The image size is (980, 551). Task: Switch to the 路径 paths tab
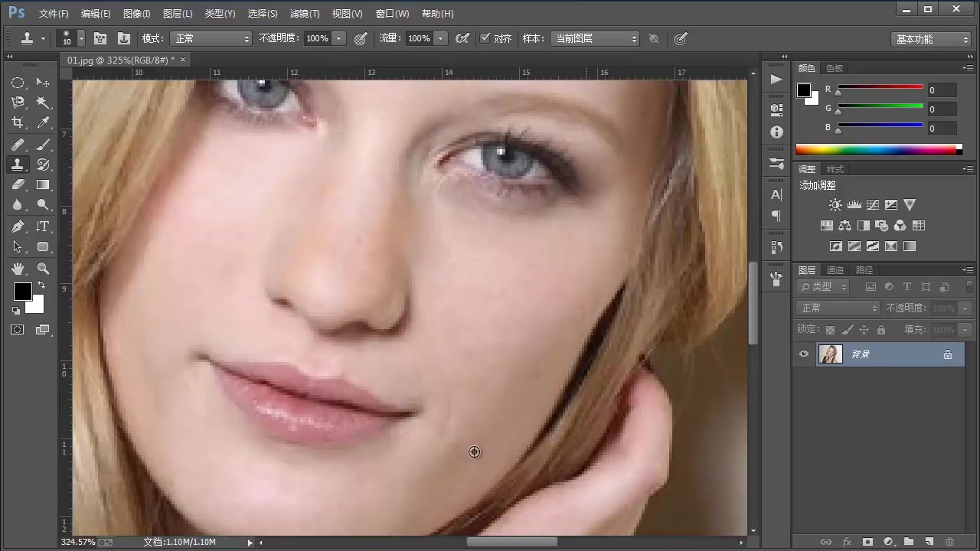tap(864, 269)
